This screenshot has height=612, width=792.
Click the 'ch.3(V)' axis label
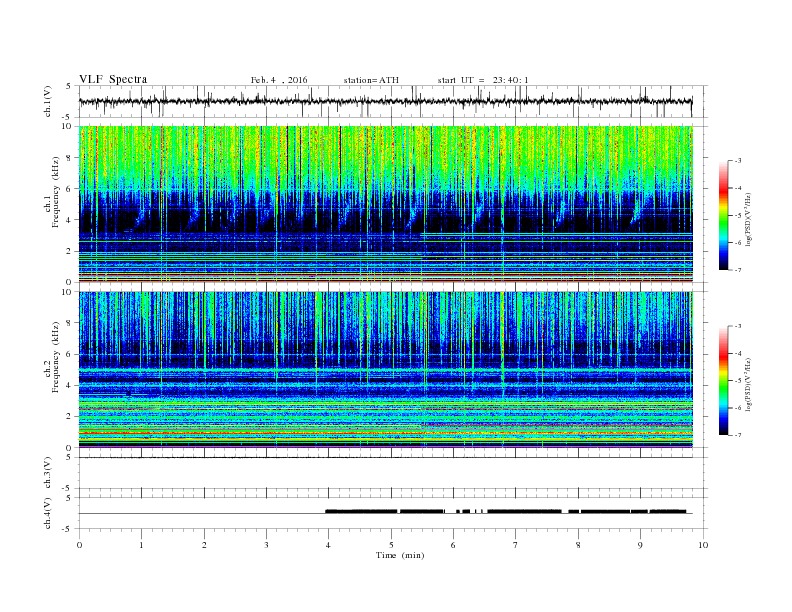tap(48, 473)
